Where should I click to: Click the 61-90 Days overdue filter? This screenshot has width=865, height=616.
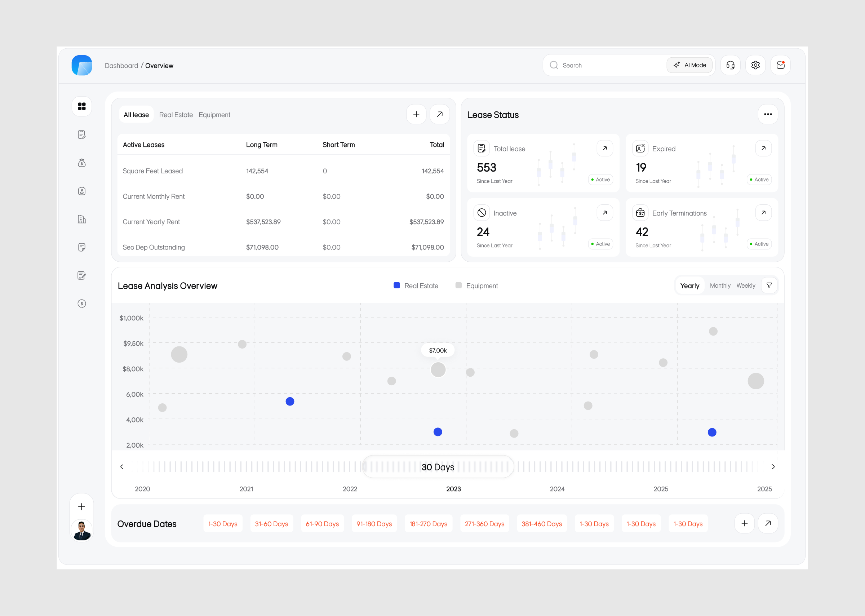pos(322,523)
